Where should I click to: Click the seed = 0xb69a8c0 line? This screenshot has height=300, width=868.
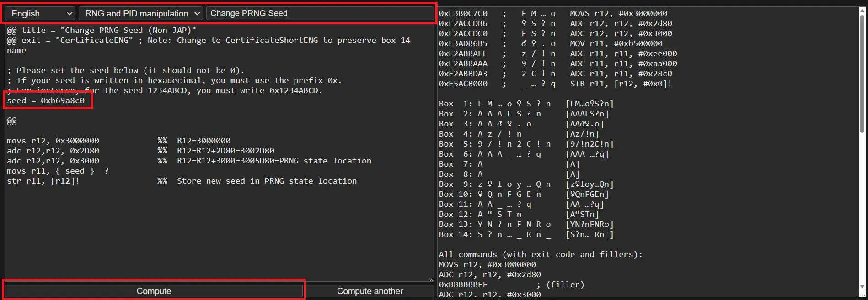46,100
